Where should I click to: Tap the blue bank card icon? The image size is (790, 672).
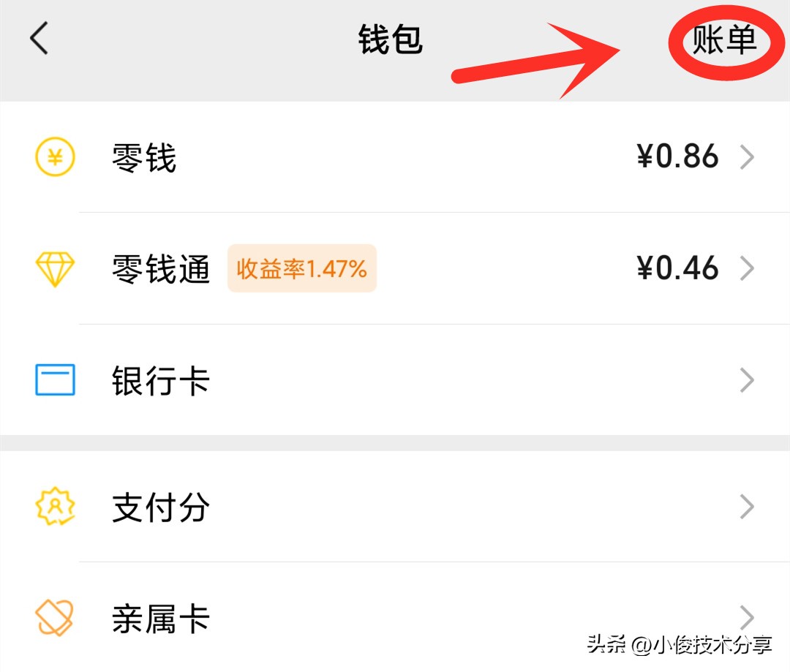tap(56, 380)
